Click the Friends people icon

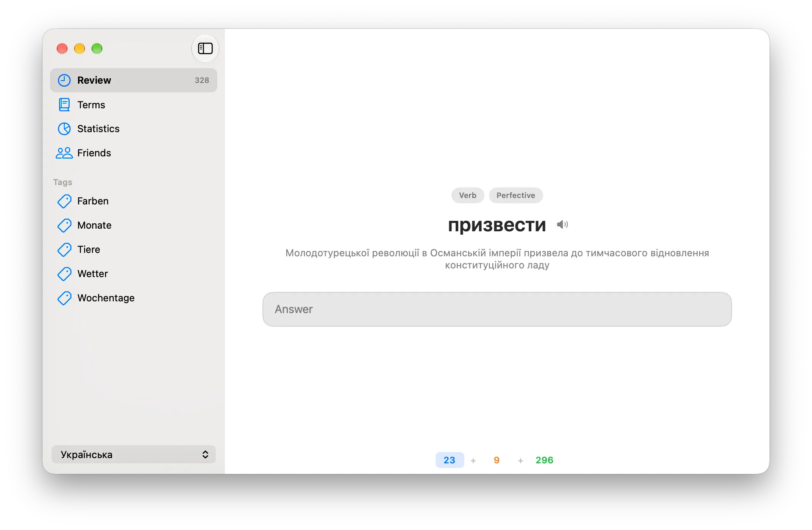coord(64,153)
